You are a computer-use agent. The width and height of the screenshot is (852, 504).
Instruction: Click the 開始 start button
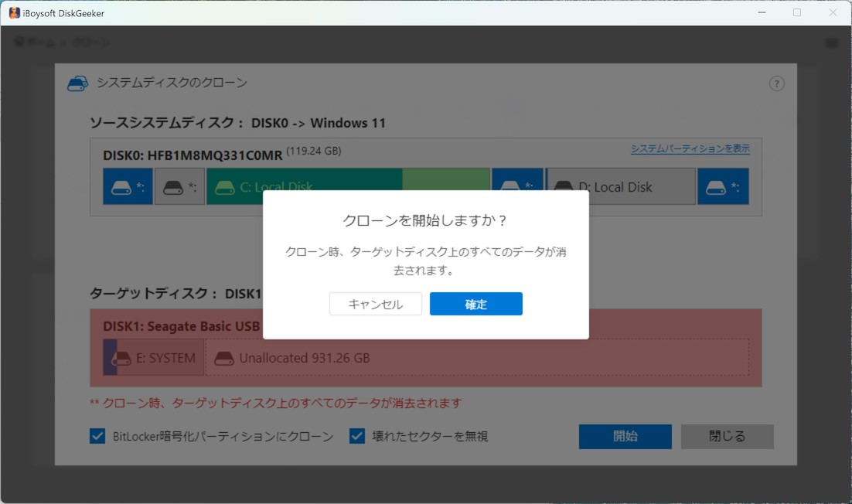(625, 436)
